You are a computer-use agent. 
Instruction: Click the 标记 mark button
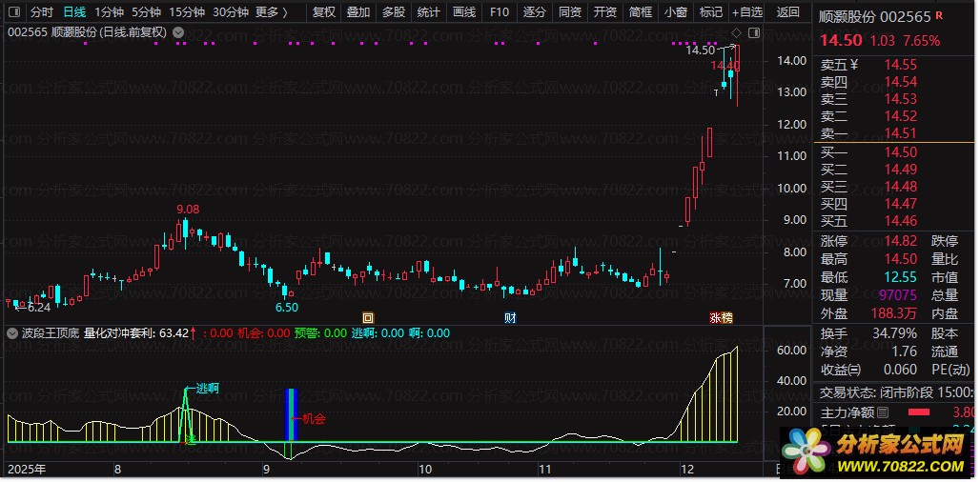tap(711, 11)
